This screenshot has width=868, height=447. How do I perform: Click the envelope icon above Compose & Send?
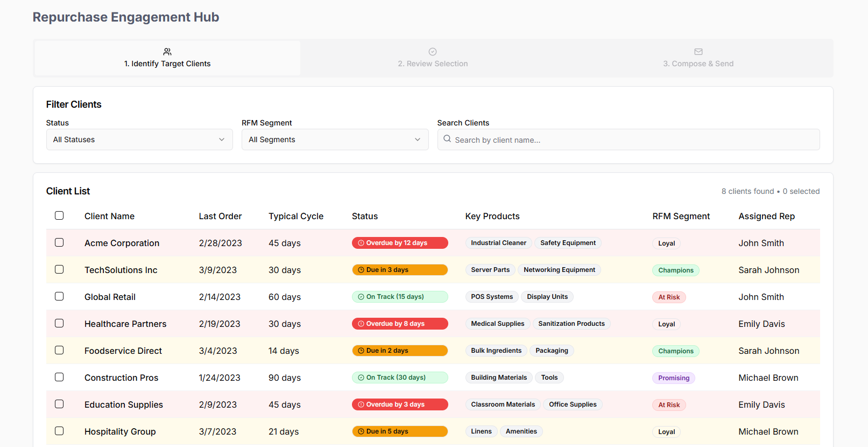click(698, 52)
